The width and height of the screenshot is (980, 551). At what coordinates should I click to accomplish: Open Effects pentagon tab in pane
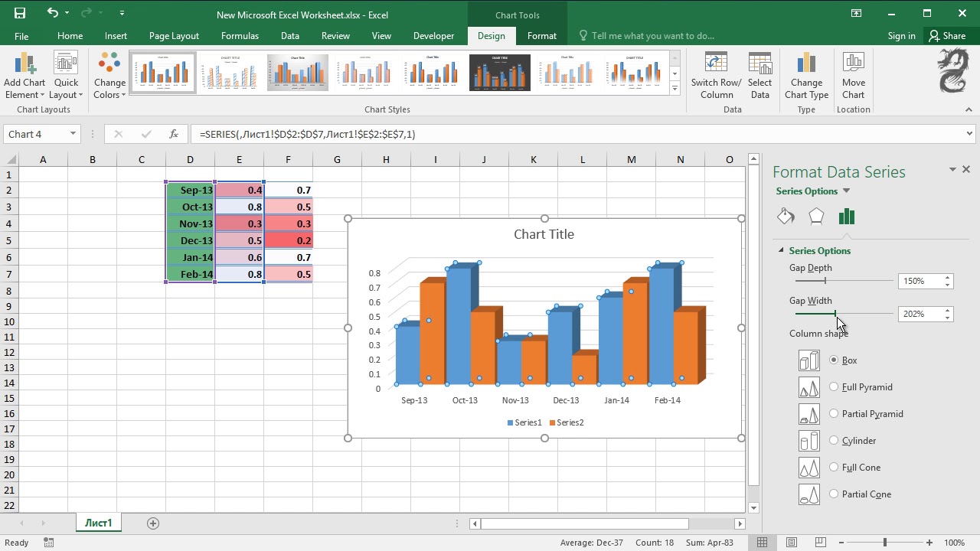(x=816, y=217)
